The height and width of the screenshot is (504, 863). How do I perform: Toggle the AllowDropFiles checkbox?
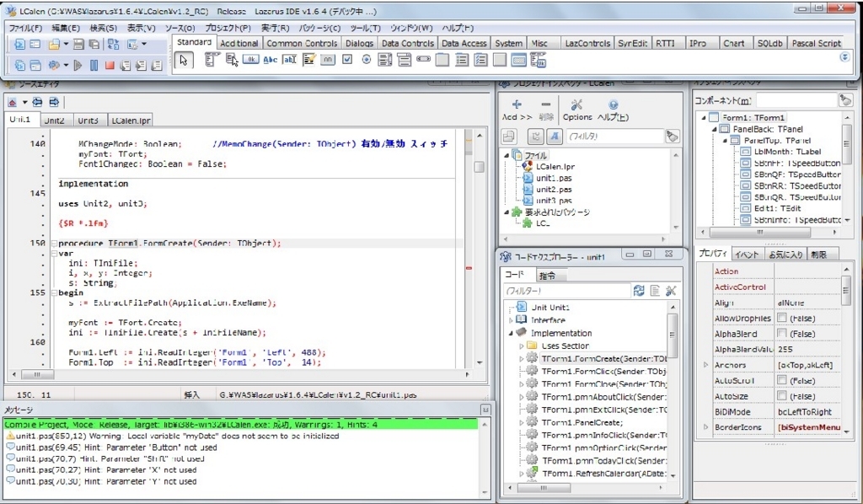click(781, 318)
